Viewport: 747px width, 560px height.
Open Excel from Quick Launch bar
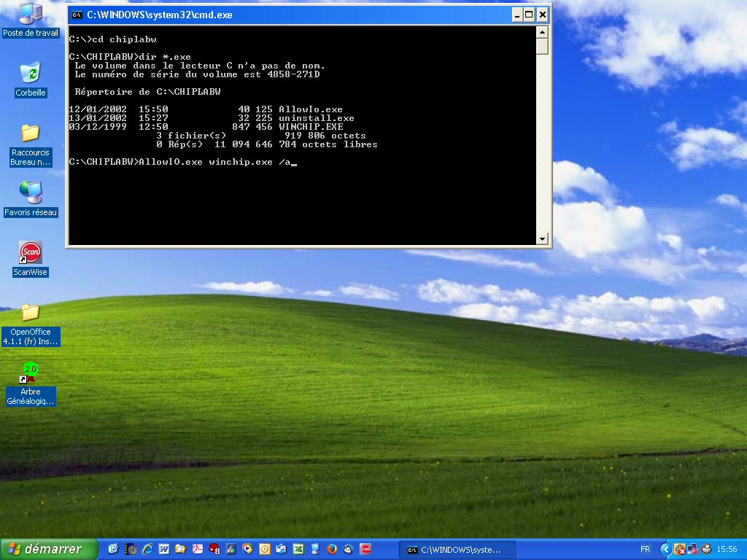coord(298,549)
